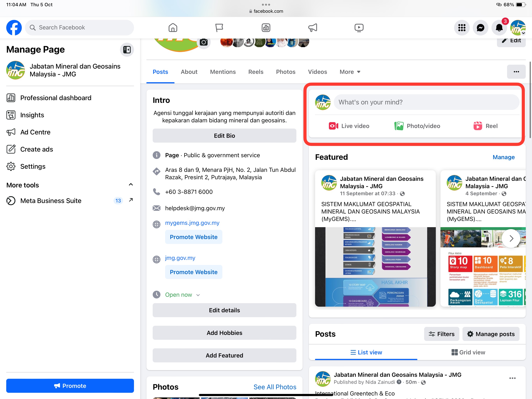Expand the Open now hours chevron

coord(198,295)
